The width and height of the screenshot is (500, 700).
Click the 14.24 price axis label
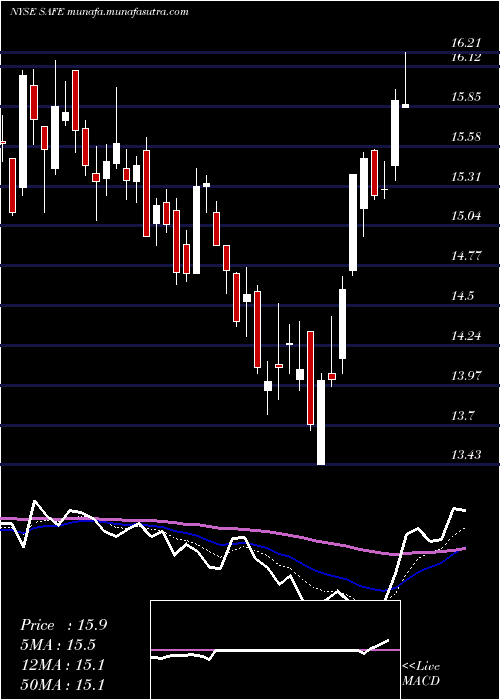(466, 336)
